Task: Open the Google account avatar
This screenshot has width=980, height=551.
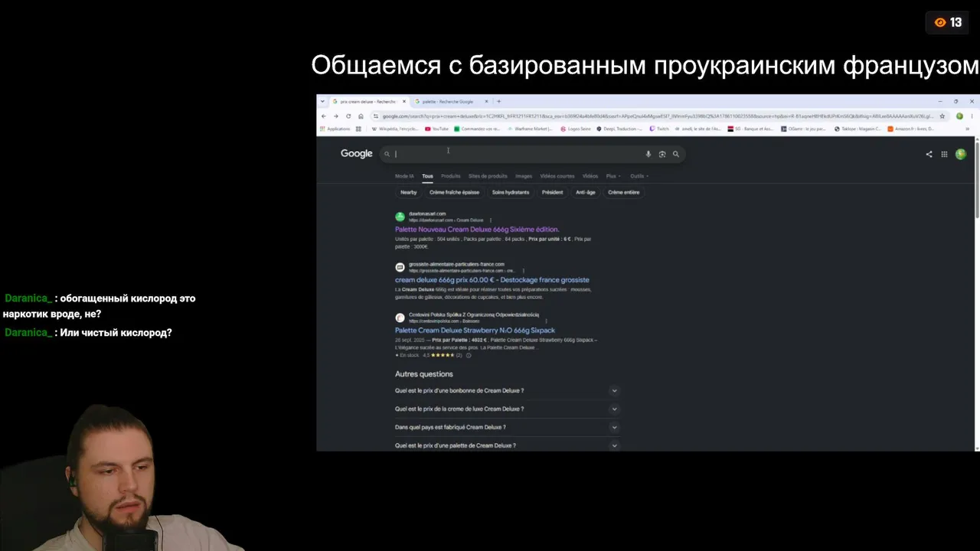Action: click(x=961, y=154)
